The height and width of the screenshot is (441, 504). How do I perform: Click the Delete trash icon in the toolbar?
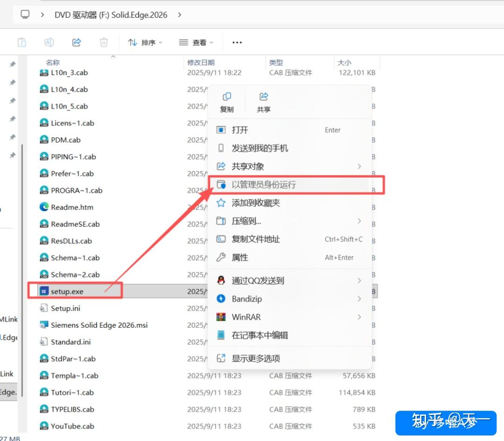(x=104, y=42)
